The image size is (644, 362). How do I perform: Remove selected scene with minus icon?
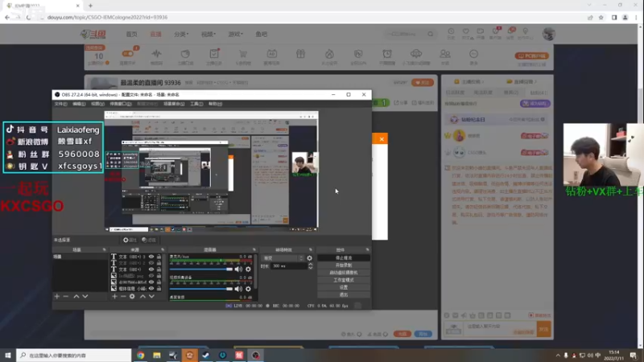[66, 296]
